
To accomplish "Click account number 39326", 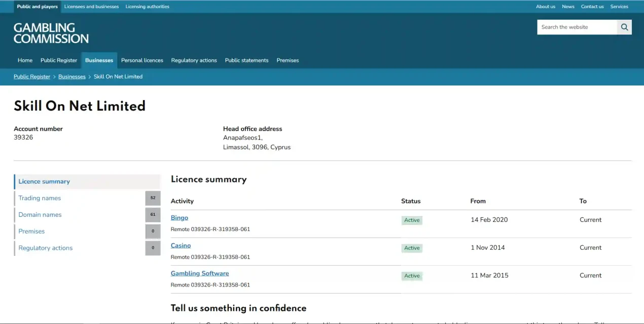I will coord(23,138).
